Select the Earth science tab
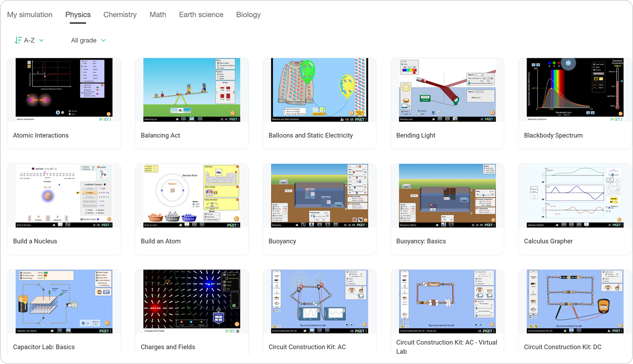Screen dimensions: 633x364 pyautogui.click(x=201, y=15)
